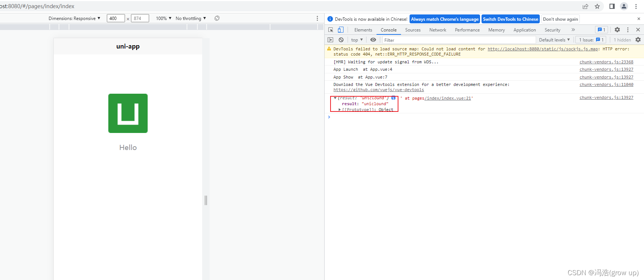Click Always match Chrome's language button

445,19
